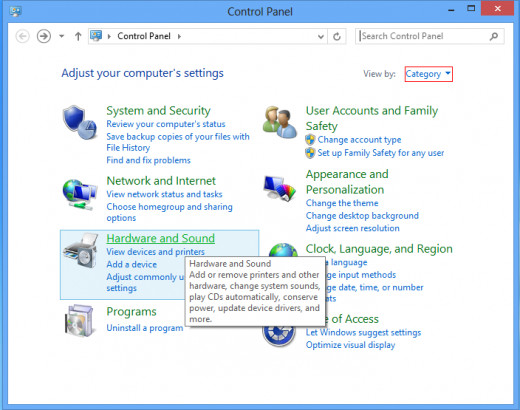Open the Appearance and Personalization monitor icon
This screenshot has width=520, height=410.
point(279,188)
